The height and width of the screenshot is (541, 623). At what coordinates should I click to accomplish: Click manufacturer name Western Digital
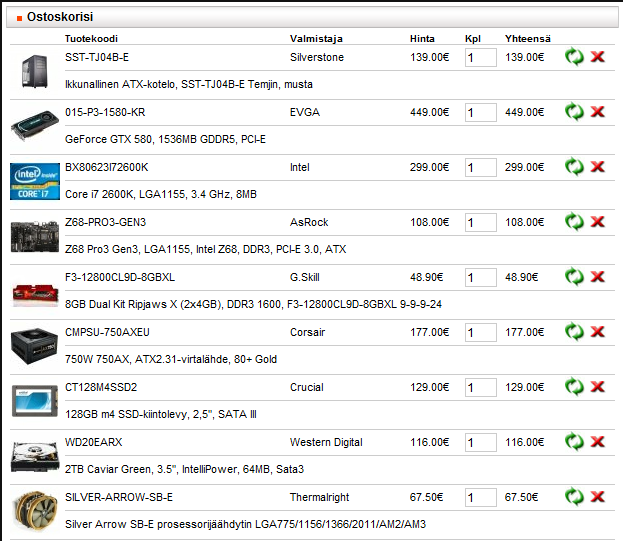[x=326, y=442]
